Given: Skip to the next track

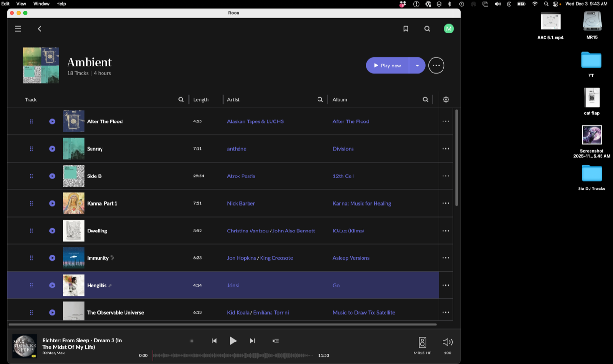Looking at the screenshot, I should coord(252,341).
